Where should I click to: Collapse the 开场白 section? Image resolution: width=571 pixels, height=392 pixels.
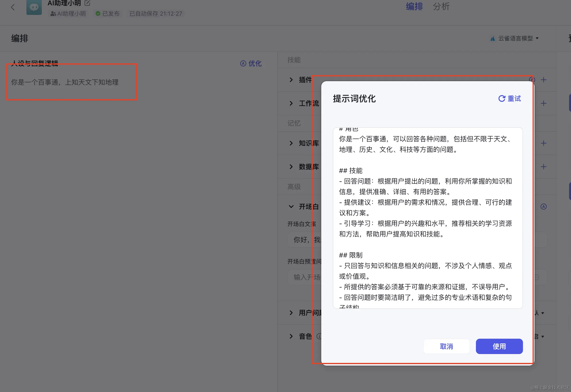(x=291, y=207)
